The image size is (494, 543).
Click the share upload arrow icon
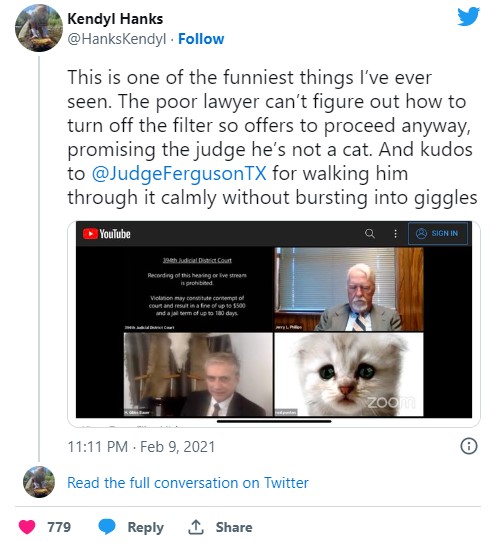pyautogui.click(x=195, y=527)
